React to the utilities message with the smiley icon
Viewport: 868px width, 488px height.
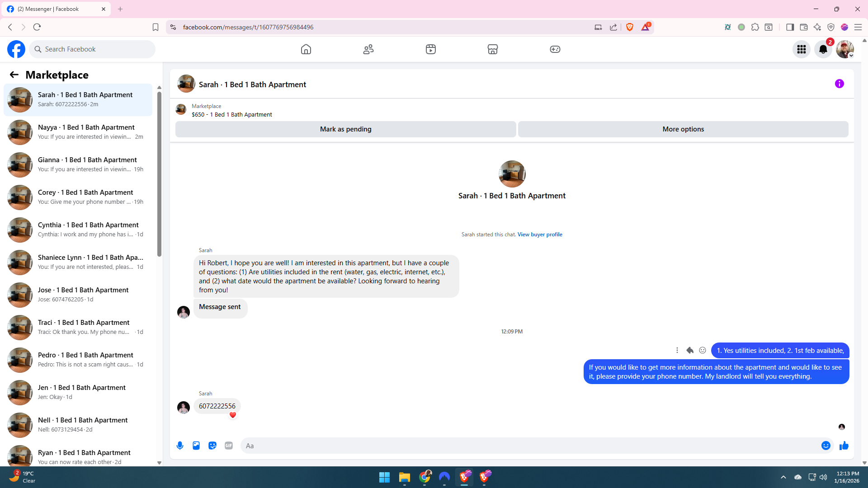pos(703,350)
